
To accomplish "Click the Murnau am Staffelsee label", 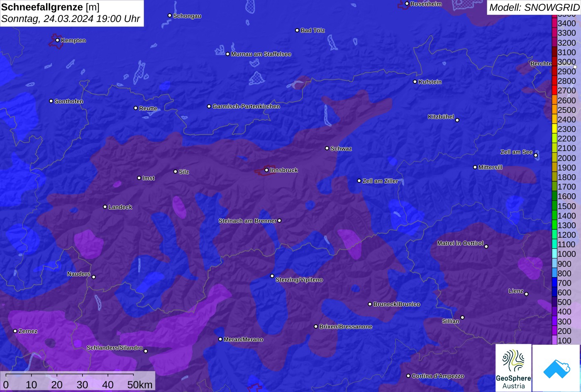I will [x=261, y=54].
